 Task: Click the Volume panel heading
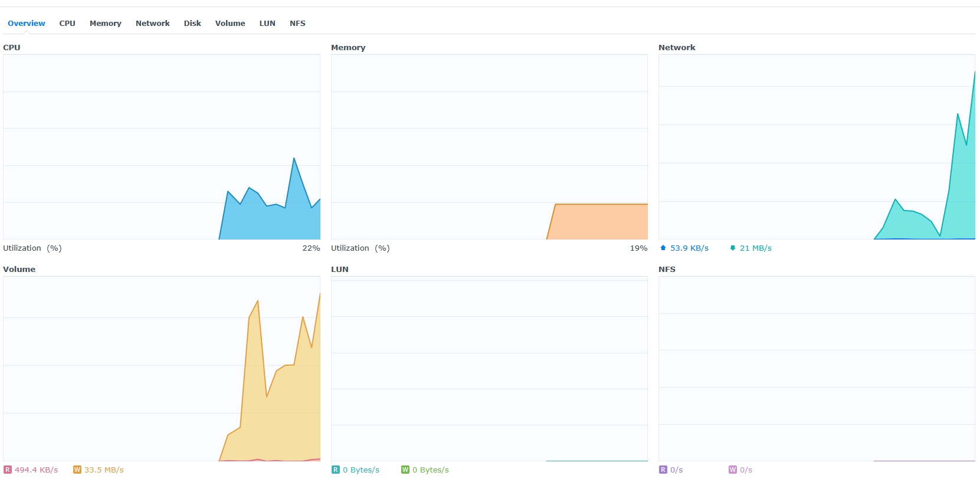coord(19,270)
